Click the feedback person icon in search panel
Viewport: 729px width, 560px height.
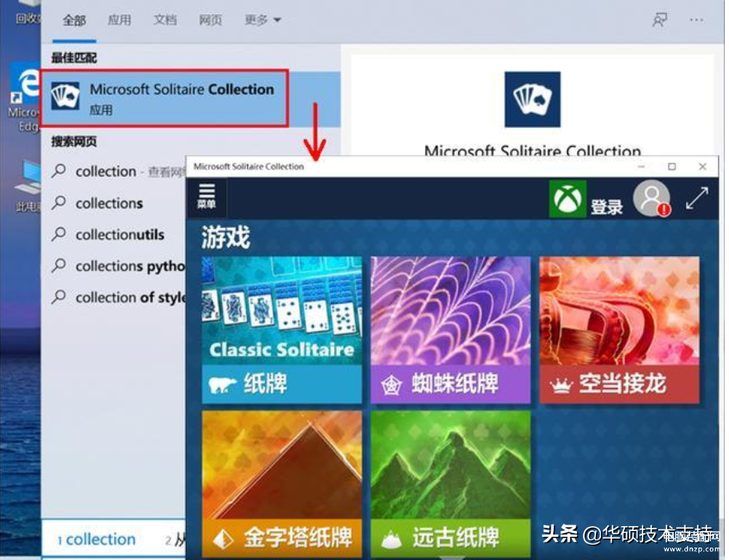pos(660,20)
